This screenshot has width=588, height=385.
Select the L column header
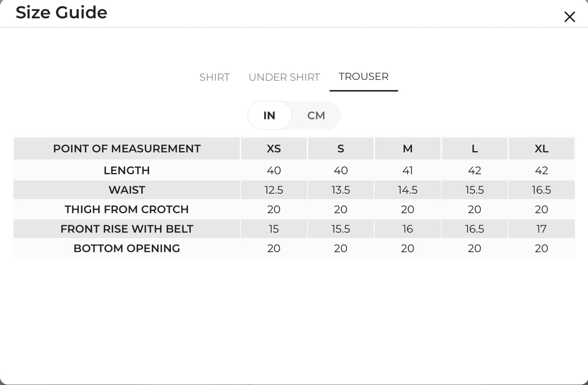click(x=474, y=149)
